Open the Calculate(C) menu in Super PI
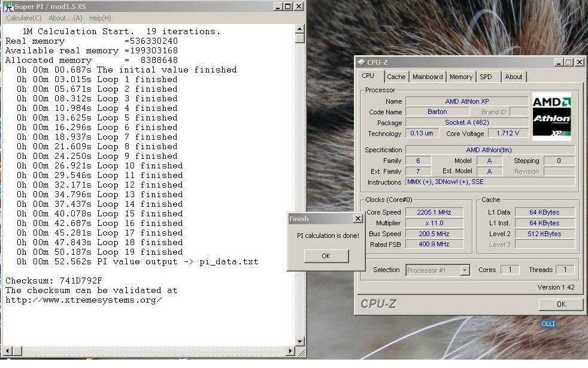The height and width of the screenshot is (368, 588). point(23,18)
